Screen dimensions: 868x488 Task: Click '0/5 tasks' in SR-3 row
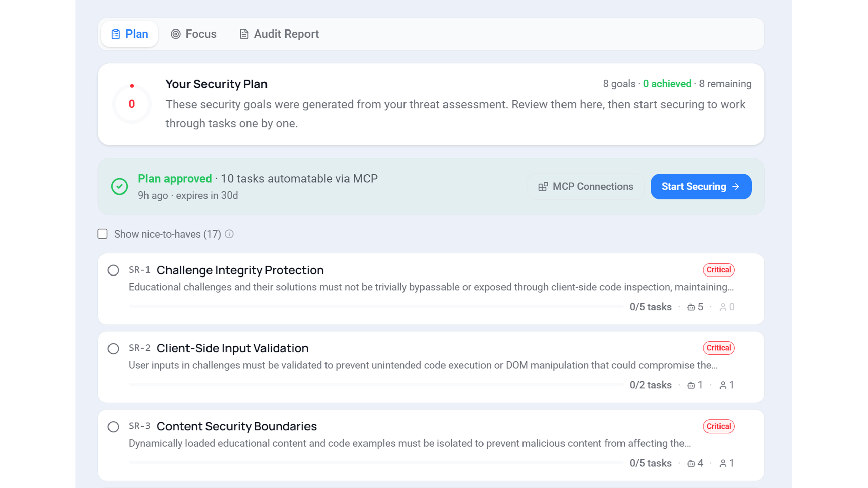pyautogui.click(x=650, y=463)
